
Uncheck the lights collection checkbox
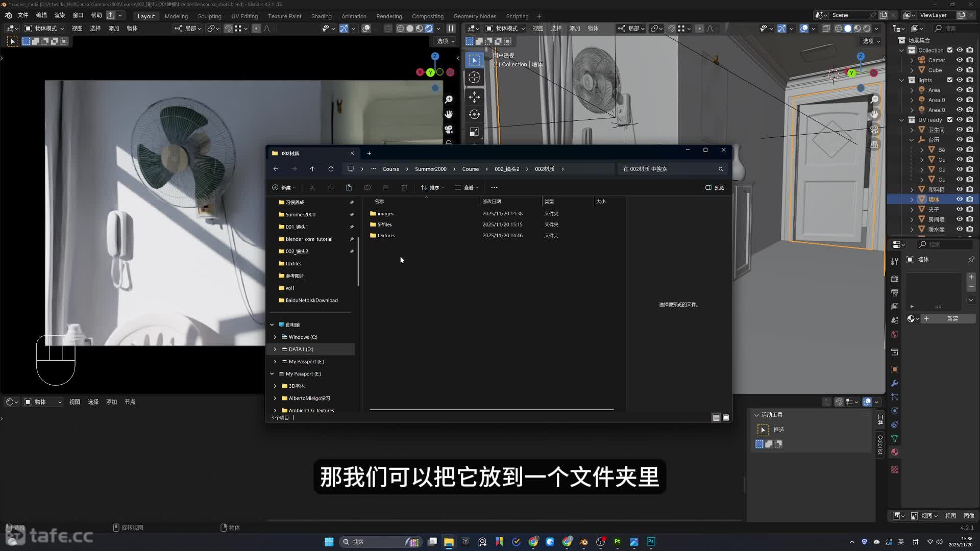(x=950, y=80)
